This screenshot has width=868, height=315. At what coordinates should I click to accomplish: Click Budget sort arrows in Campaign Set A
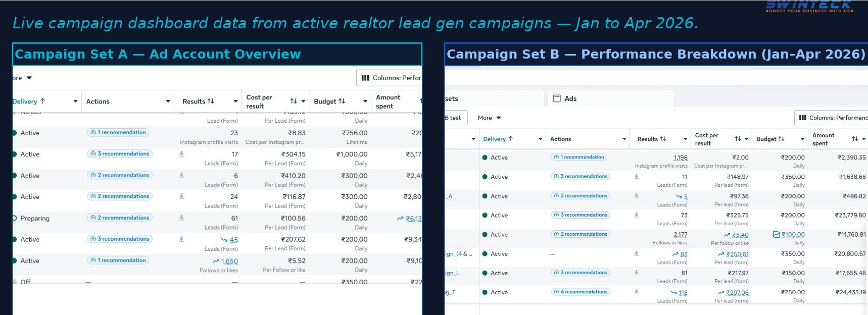click(342, 101)
